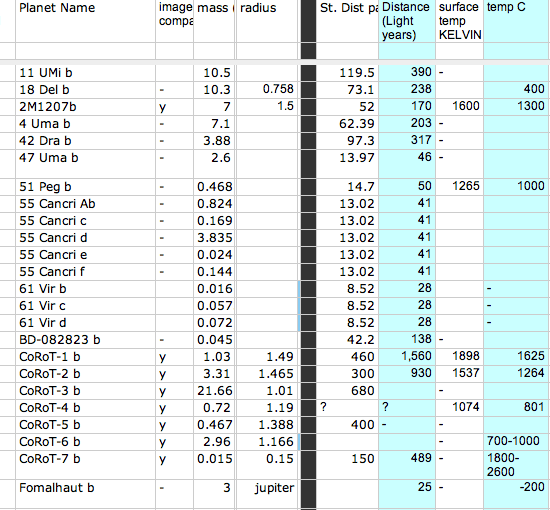
Task: Click mass value 21.66 for CoRoT-3 b
Action: tap(214, 391)
